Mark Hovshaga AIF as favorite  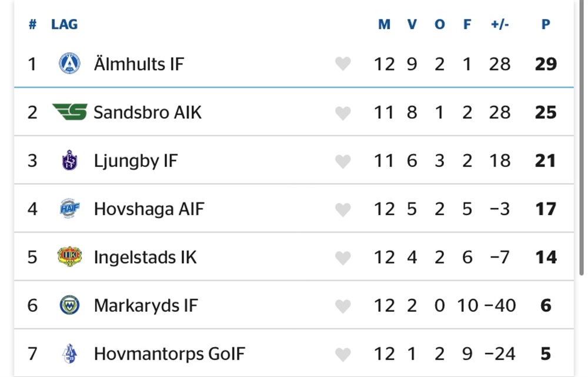(343, 210)
